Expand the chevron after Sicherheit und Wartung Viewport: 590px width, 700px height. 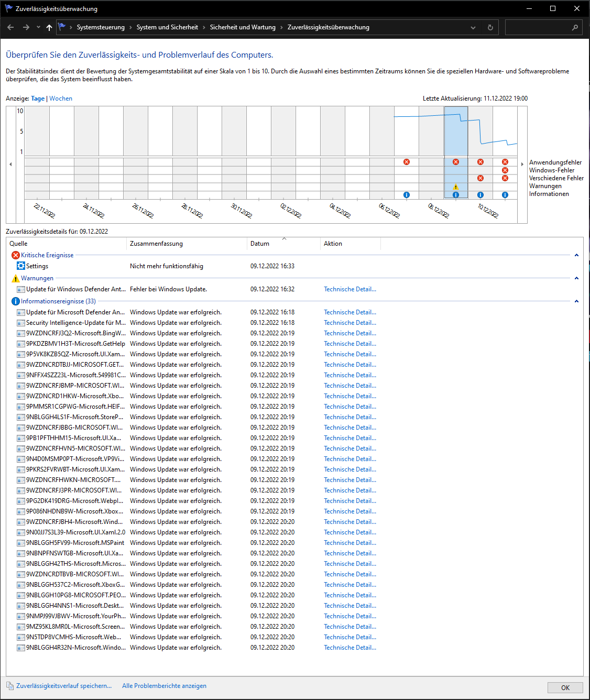(281, 27)
